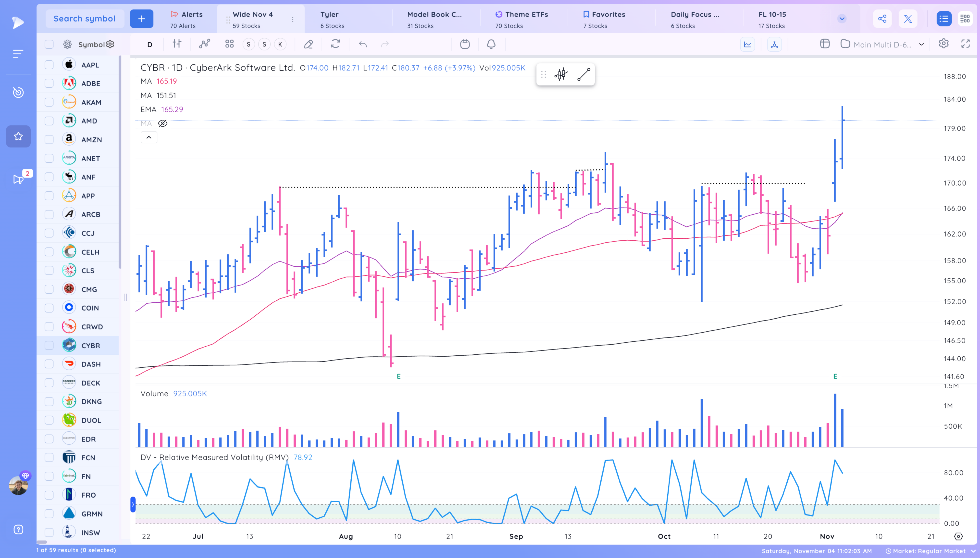This screenshot has width=980, height=558.
Task: Expand the left edge side panel arrow
Action: pyautogui.click(x=133, y=504)
